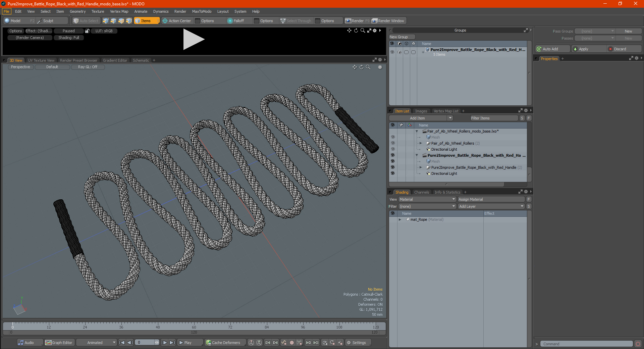
Task: Expand mat_Rope material entry
Action: click(x=400, y=219)
